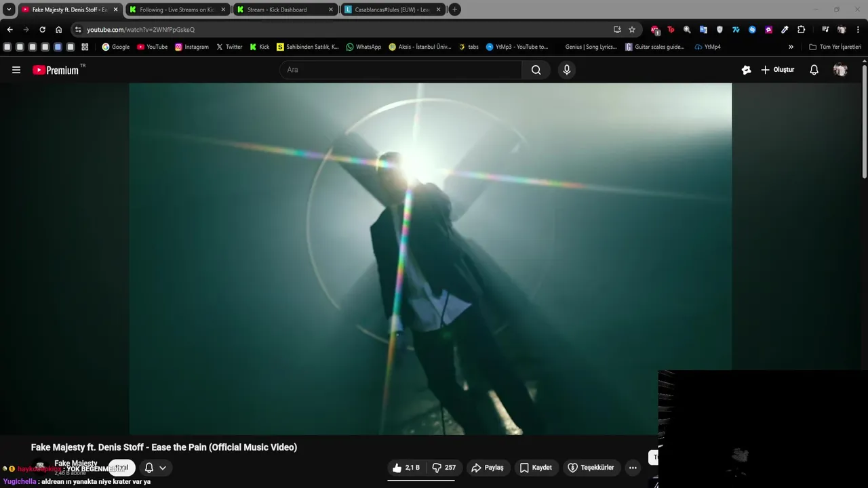Image resolution: width=868 pixels, height=488 pixels.
Task: View site information icon in address bar
Action: [78, 30]
